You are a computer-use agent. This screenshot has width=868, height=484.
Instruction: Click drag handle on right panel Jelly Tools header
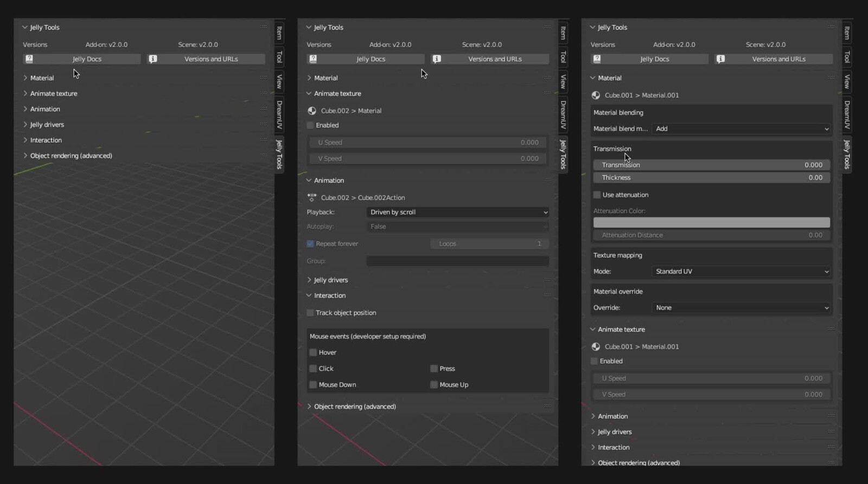(x=831, y=27)
